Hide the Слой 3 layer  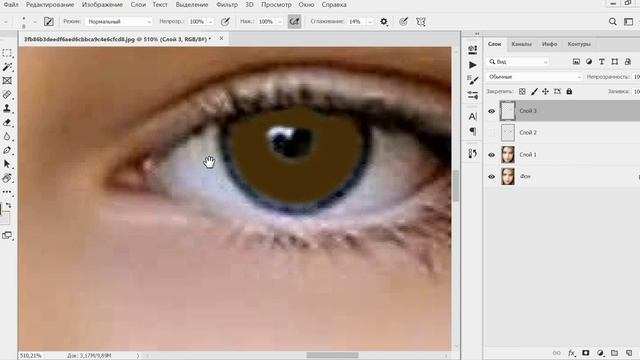click(x=491, y=111)
